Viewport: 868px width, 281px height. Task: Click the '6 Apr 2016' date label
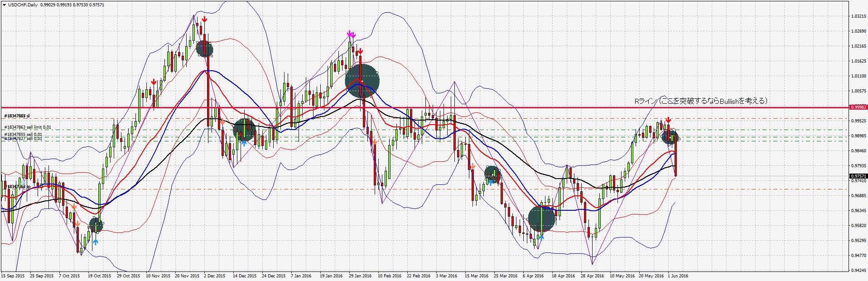pyautogui.click(x=533, y=276)
